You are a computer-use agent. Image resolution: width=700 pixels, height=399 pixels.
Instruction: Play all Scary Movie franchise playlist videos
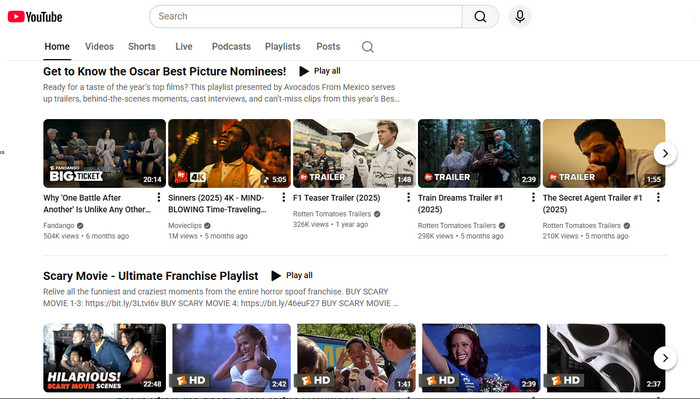click(x=292, y=275)
